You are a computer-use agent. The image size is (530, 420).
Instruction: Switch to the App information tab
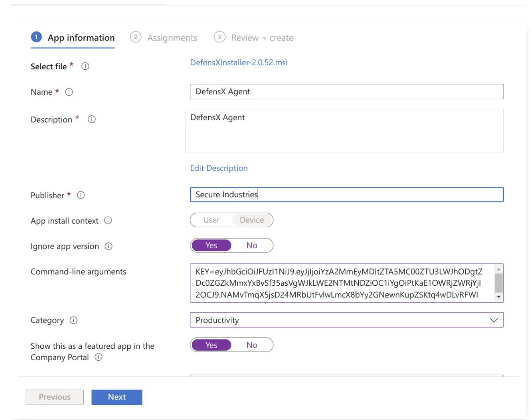(73, 38)
